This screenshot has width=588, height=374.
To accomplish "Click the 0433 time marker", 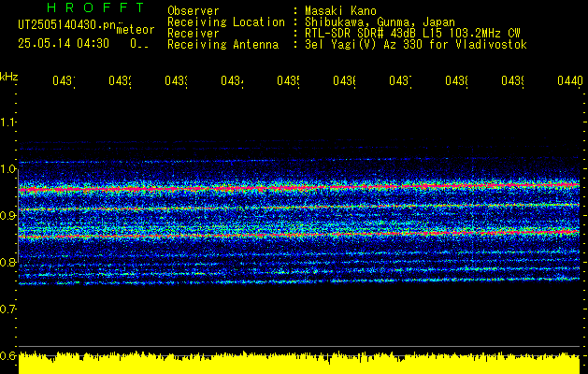I will (x=176, y=81).
